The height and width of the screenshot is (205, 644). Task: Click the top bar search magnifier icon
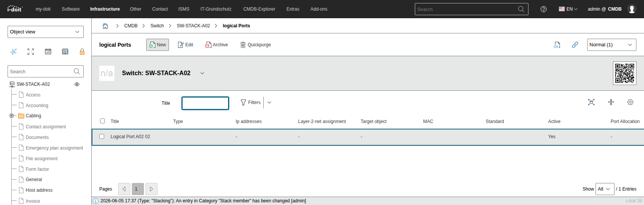click(x=521, y=9)
